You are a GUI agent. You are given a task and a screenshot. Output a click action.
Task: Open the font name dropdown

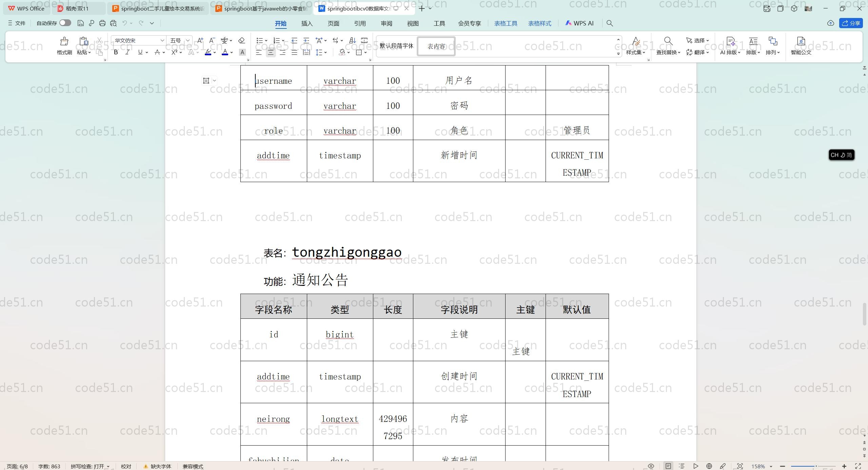tap(162, 40)
